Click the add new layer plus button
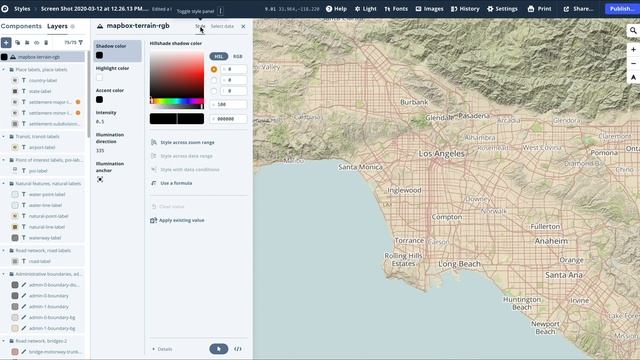This screenshot has width=640, height=360. pyautogui.click(x=6, y=42)
